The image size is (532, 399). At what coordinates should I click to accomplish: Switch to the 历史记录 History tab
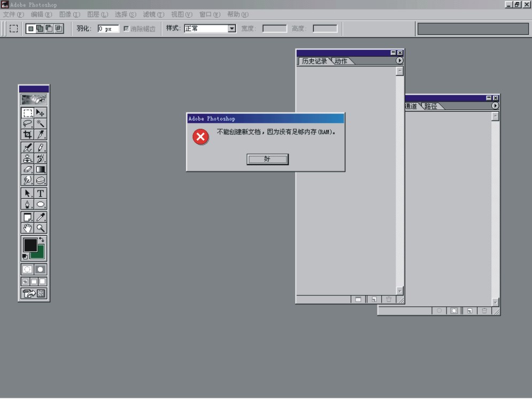coord(314,61)
